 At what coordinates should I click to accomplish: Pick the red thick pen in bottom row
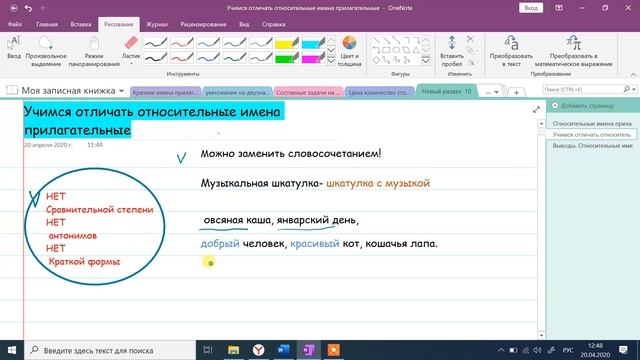[x=182, y=58]
